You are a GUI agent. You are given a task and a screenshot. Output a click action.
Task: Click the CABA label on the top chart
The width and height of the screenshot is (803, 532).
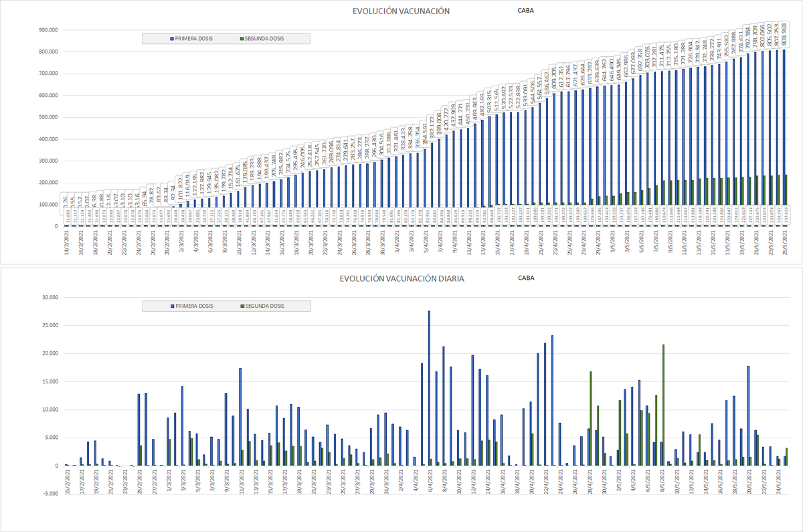[x=526, y=11]
